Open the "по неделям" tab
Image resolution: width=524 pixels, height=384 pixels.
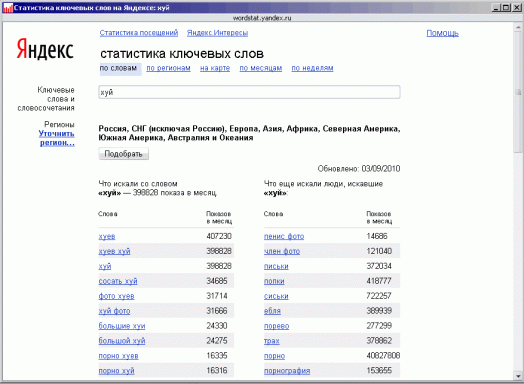click(312, 68)
